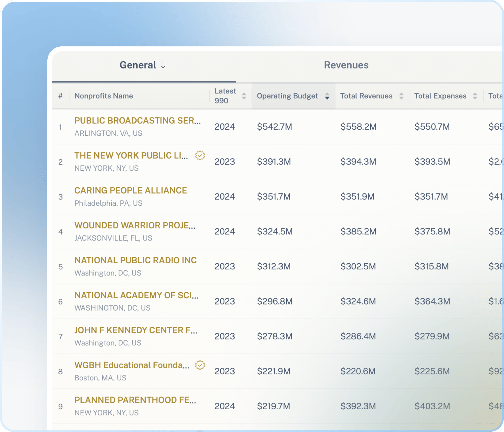
Task: Click verified badge next to New York Public Library
Action: tap(200, 156)
